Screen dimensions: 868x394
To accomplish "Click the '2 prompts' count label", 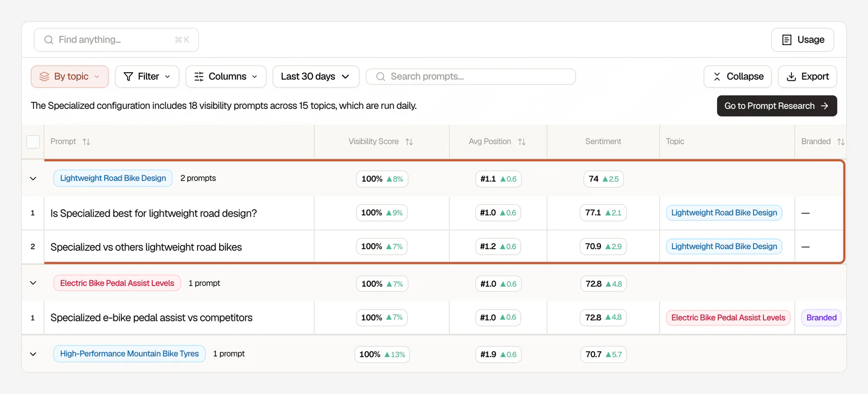I will (x=198, y=178).
